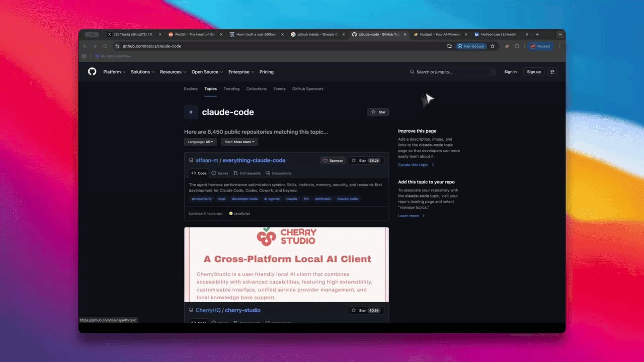Screen dimensions: 644x362
Task: Click the repo icon beside affaan-m
Action: 191,160
